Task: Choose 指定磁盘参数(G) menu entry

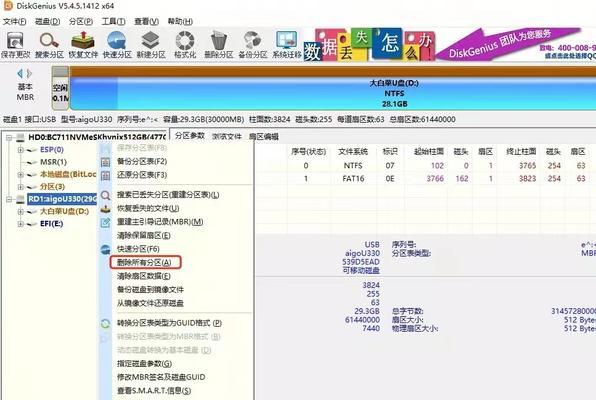Action: click(144, 364)
